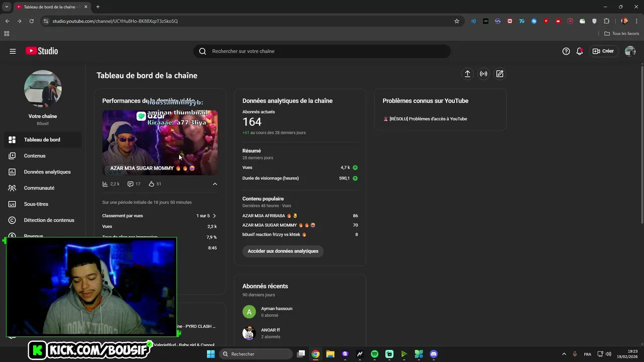644x362 pixels.
Task: Show hidden system tray icons
Action: 564,354
